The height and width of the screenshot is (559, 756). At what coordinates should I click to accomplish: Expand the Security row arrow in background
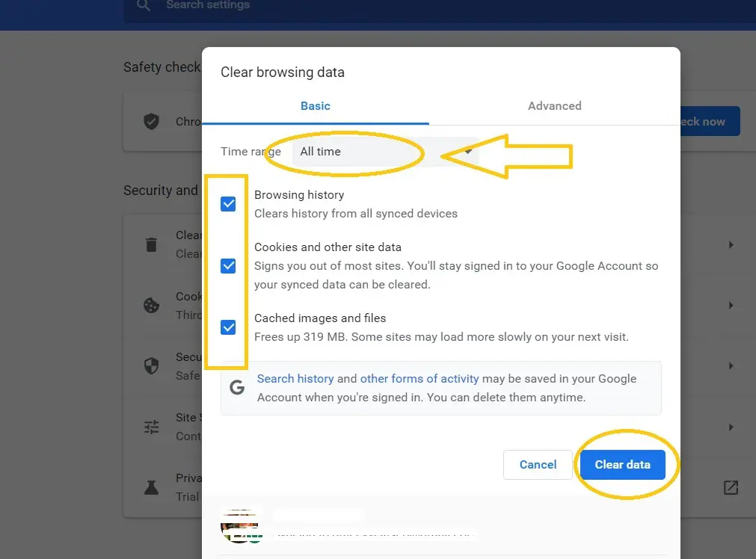731,365
